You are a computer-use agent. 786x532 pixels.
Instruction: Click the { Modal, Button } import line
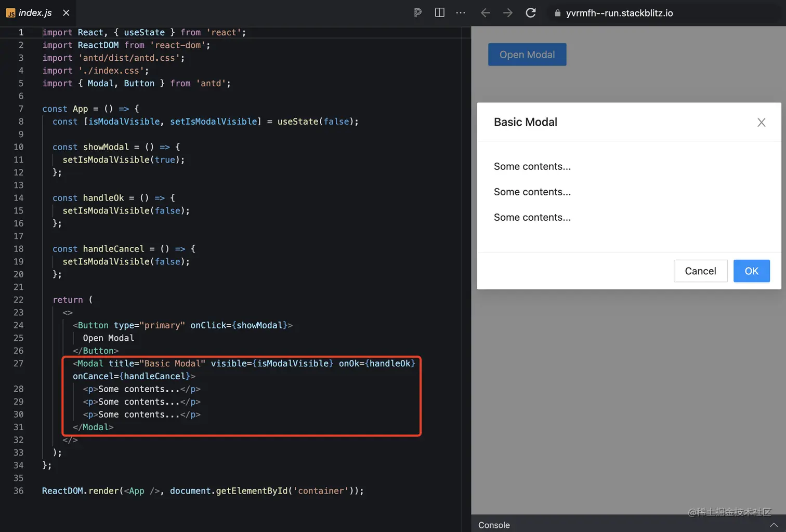tap(136, 83)
